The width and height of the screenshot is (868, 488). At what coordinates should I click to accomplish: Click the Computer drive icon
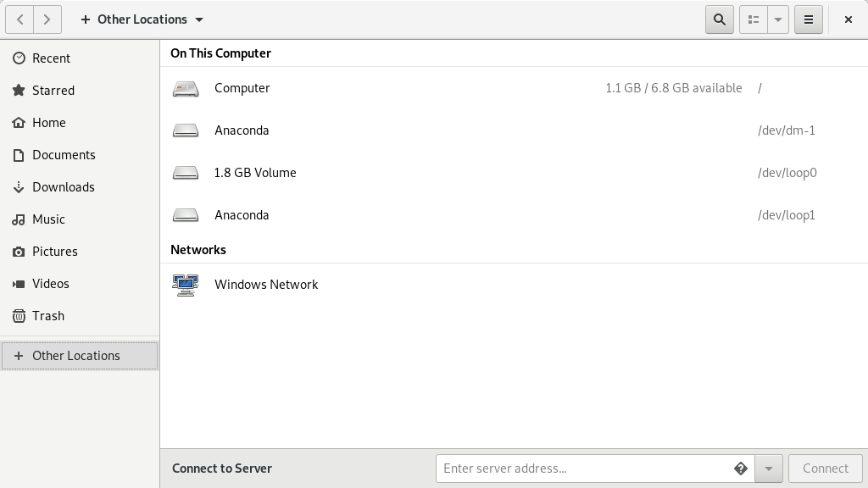coord(186,88)
